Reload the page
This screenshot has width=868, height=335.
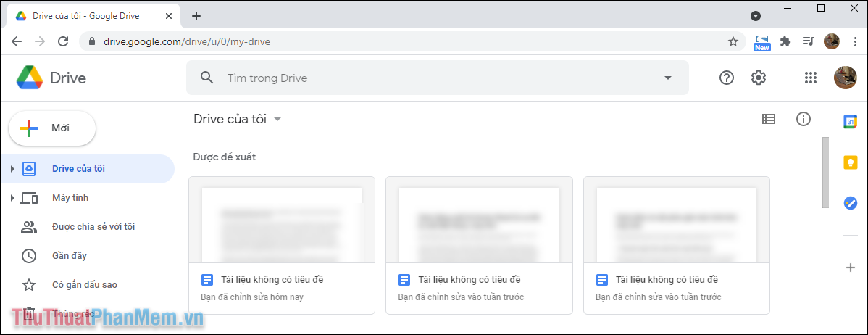[x=63, y=41]
